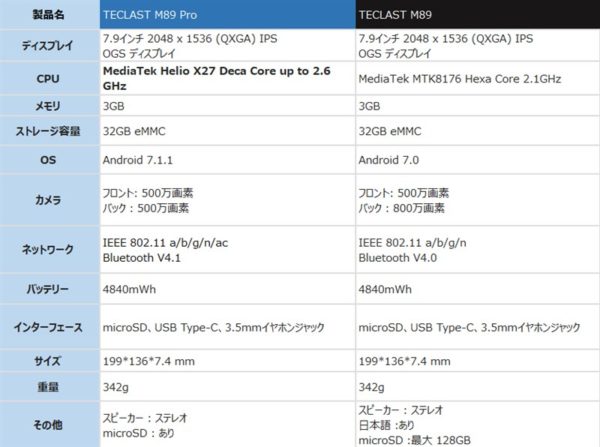The width and height of the screenshot is (600, 447).
Task: Click the メモリ row label
Action: tap(50, 106)
